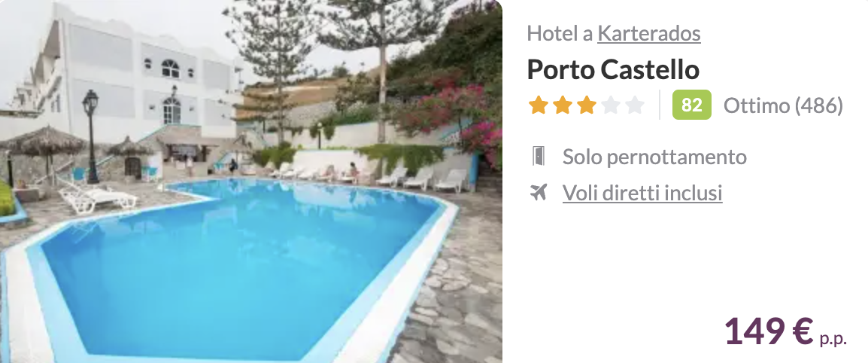Viewport: 868px width, 363px height.
Task: Click the door icon for Solo pernottamento
Action: pyautogui.click(x=538, y=157)
